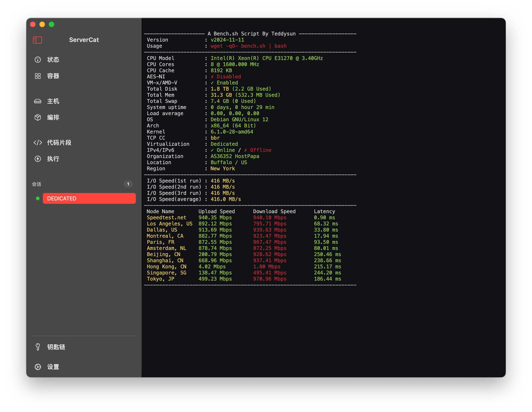
Task: Click the Tokyo download speed 970.96 Mbps
Action: [270, 279]
